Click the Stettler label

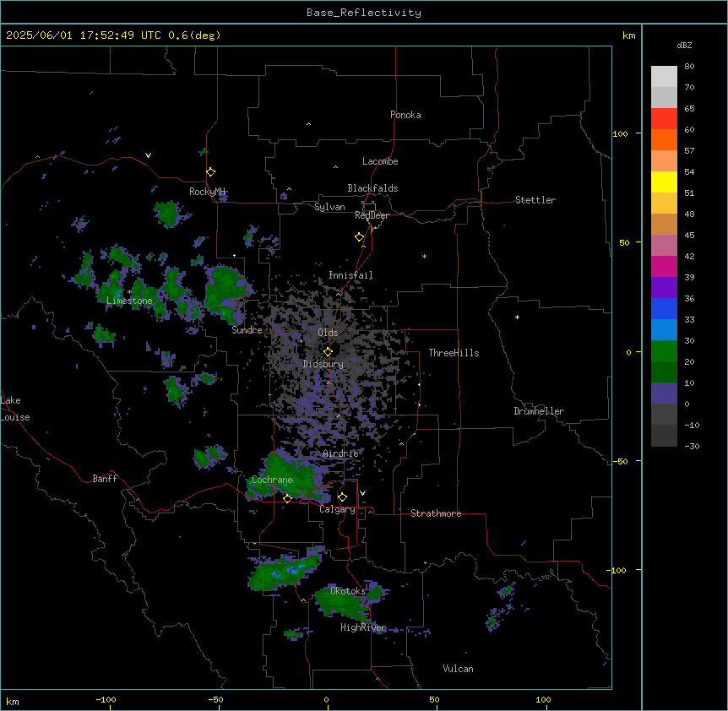(535, 200)
